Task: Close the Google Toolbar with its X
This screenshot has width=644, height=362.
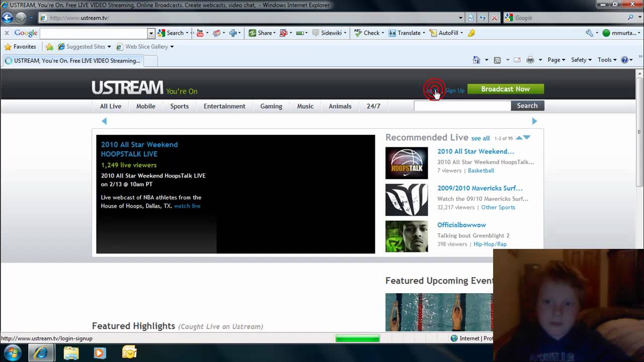Action: (x=7, y=33)
